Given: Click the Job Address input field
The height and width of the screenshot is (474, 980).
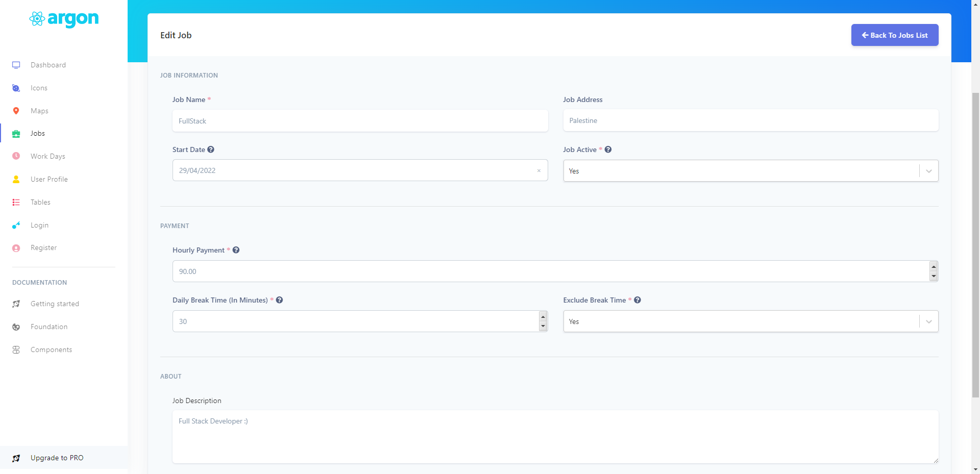Looking at the screenshot, I should tap(750, 120).
